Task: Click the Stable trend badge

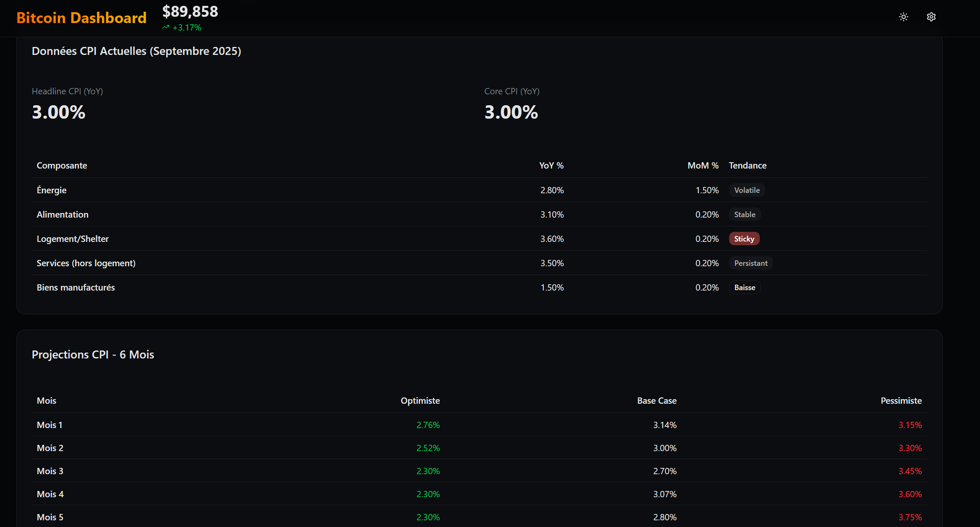Action: 745,214
